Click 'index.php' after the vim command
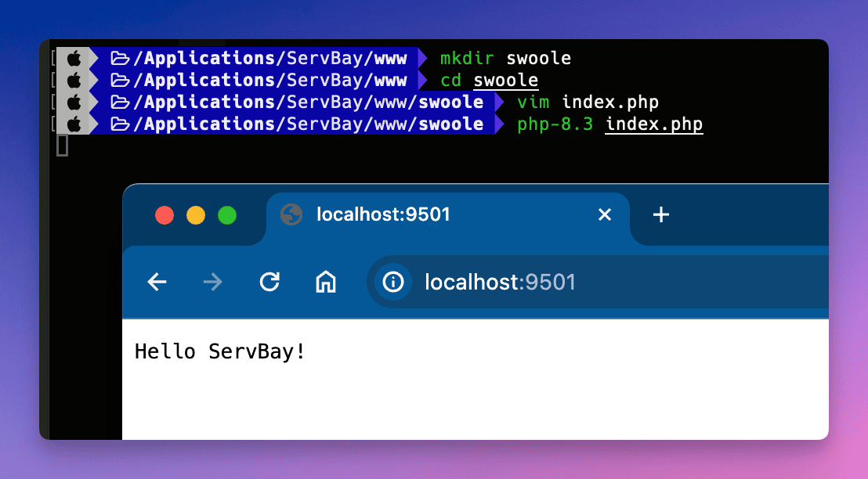 tap(610, 103)
